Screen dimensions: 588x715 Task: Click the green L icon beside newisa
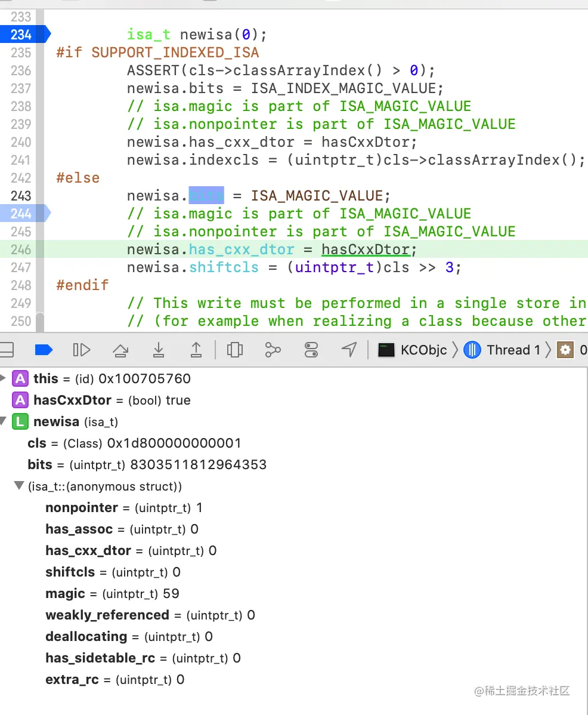coord(20,421)
